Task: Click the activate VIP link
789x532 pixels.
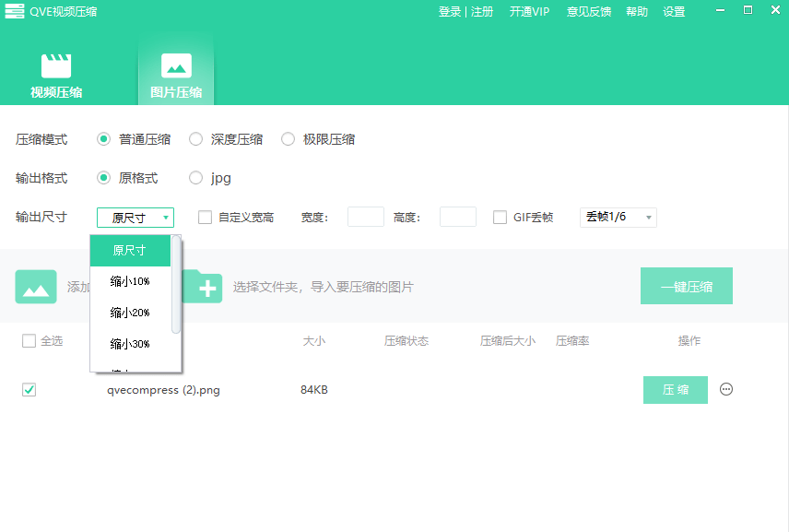Action: pos(529,12)
